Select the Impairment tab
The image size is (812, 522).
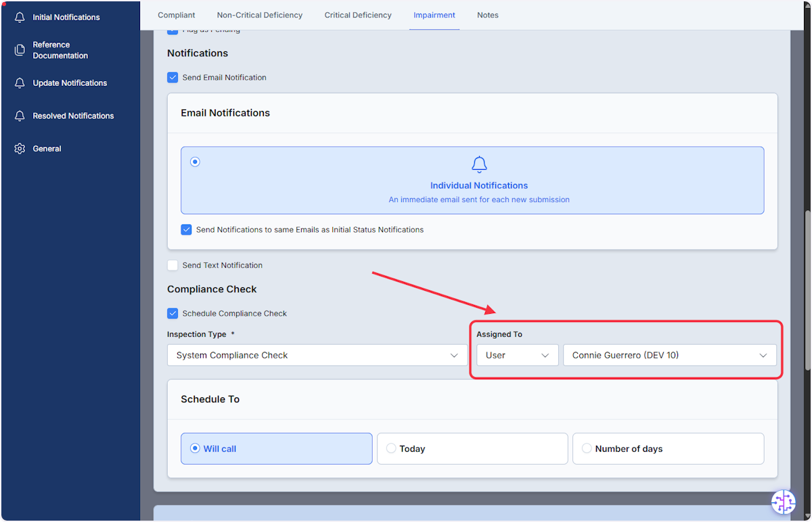(x=434, y=15)
